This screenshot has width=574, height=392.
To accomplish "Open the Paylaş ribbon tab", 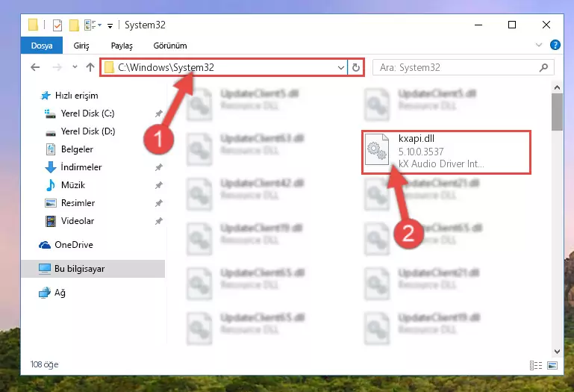I will click(x=122, y=46).
